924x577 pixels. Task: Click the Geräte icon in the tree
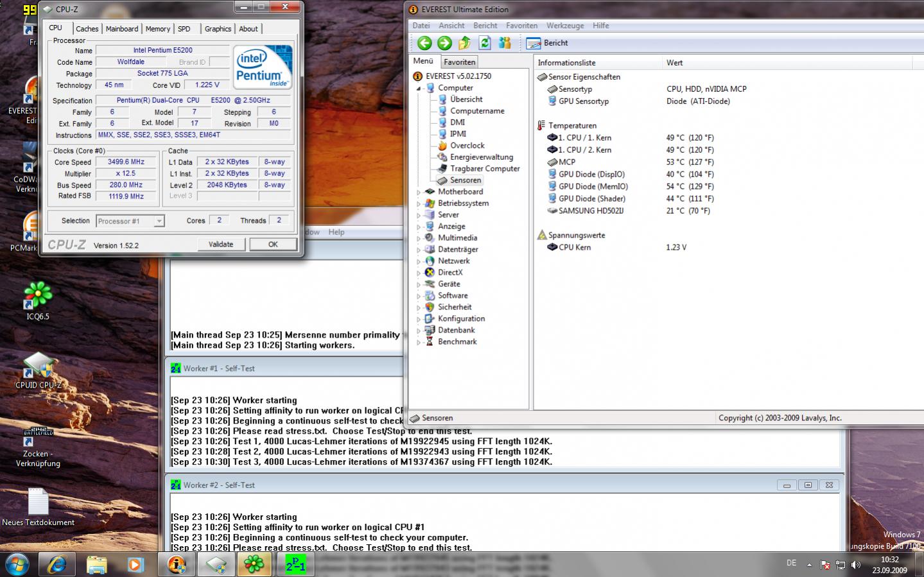(430, 284)
